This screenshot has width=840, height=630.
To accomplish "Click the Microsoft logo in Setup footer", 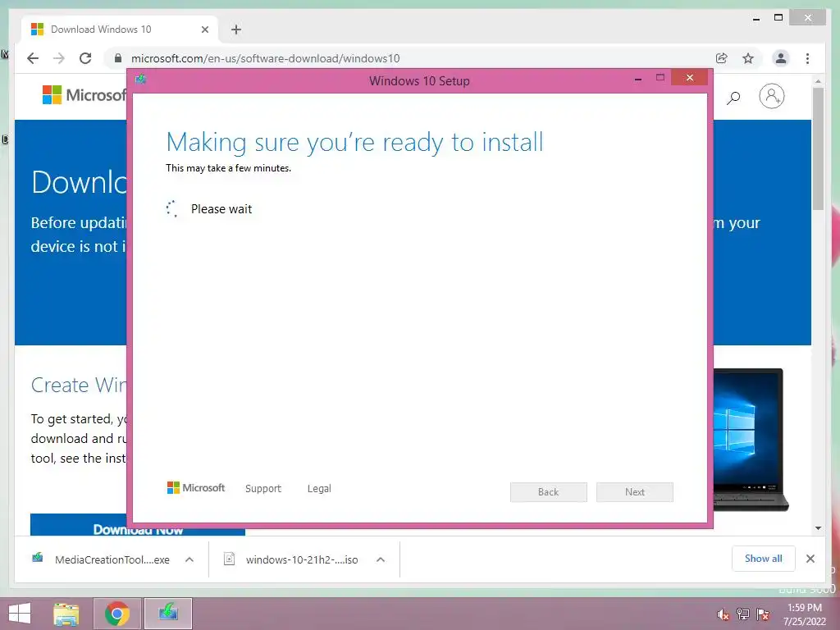I will (195, 488).
